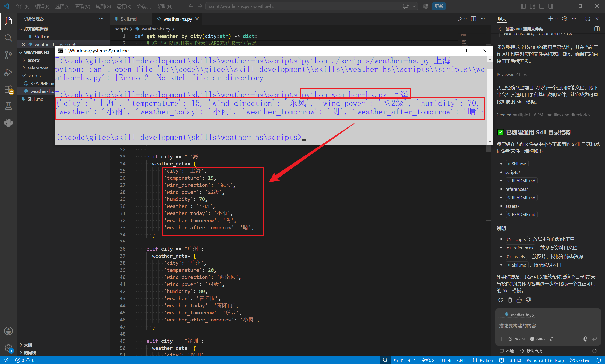Screen dimensions: 605x364
Task: Collapse the scripts folder
Action: [24, 76]
